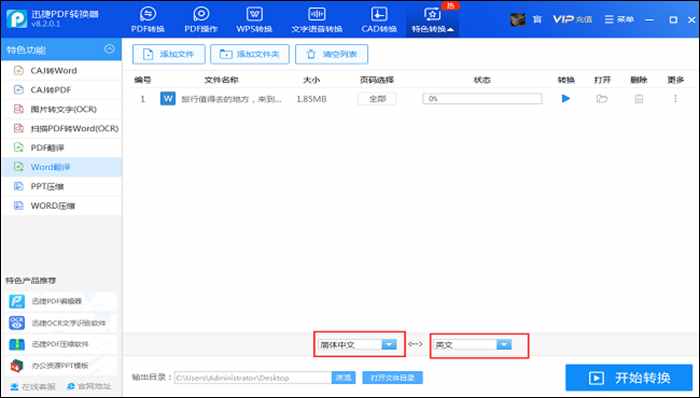Image resolution: width=700 pixels, height=398 pixels.
Task: Open the 官网地址 link
Action: tap(89, 386)
